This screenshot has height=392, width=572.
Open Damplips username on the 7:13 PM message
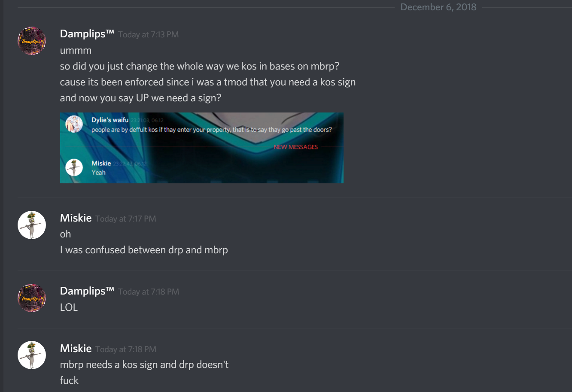(87, 33)
